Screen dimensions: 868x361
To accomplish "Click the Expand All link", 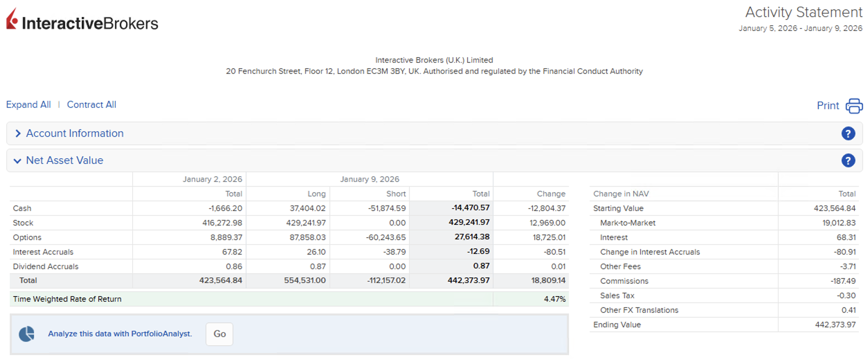I will point(28,105).
